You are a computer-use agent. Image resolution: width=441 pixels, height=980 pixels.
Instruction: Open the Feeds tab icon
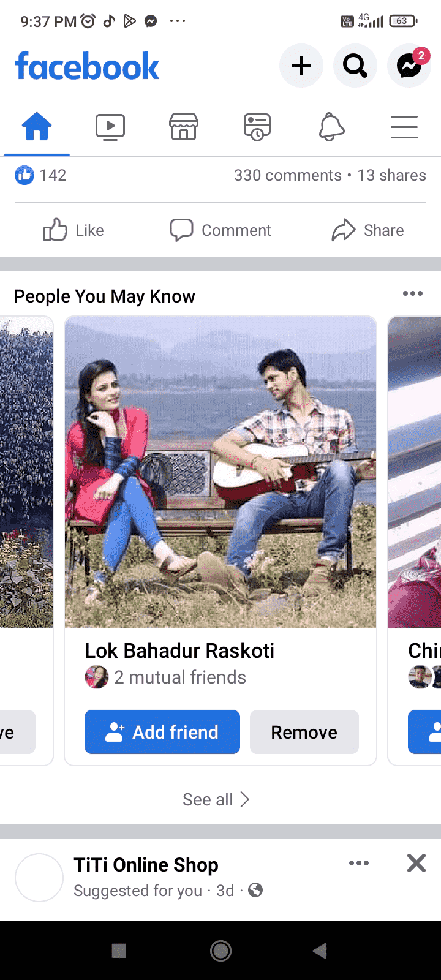(257, 127)
